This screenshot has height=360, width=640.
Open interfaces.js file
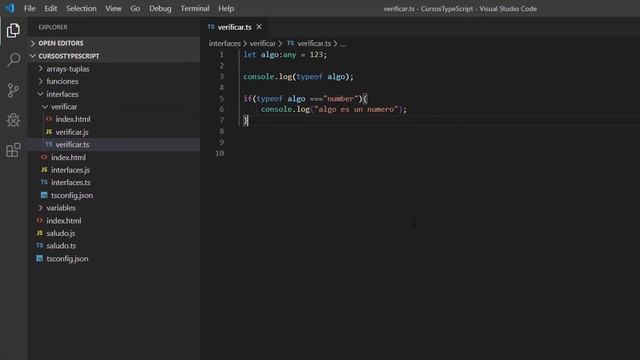[114, 170]
